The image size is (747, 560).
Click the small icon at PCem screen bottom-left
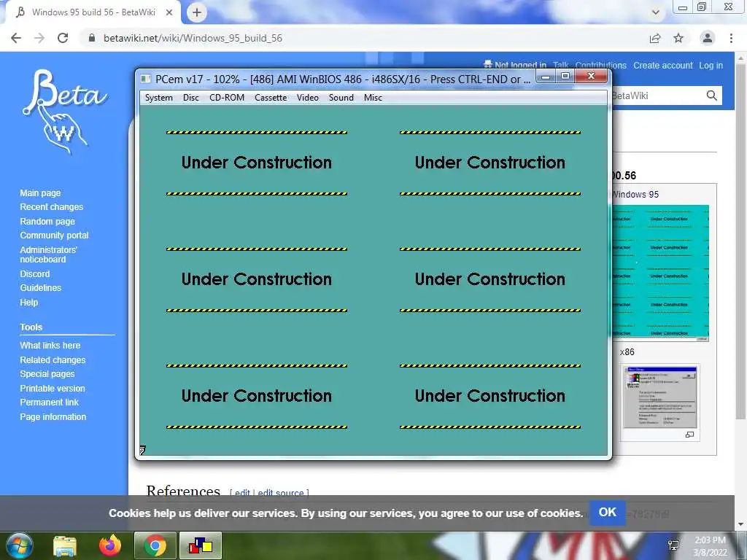pos(142,449)
